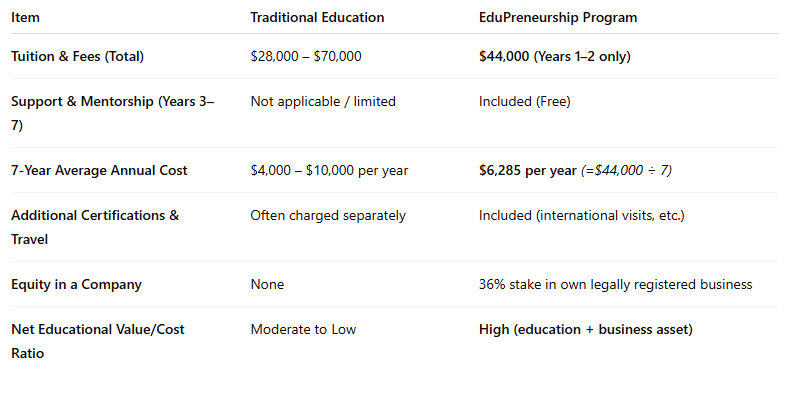Click the "$44,000 (Years 1–2 only)" cell
This screenshot has width=795, height=412.
(x=554, y=56)
